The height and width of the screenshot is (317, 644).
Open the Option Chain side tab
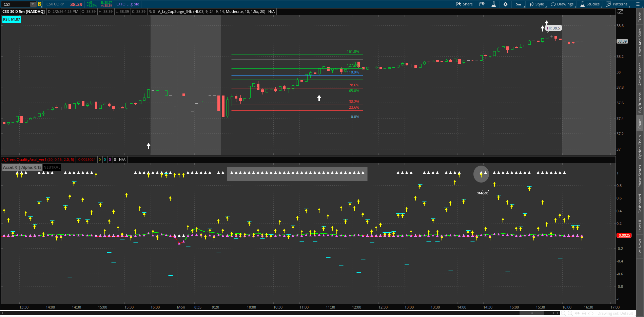tap(640, 147)
